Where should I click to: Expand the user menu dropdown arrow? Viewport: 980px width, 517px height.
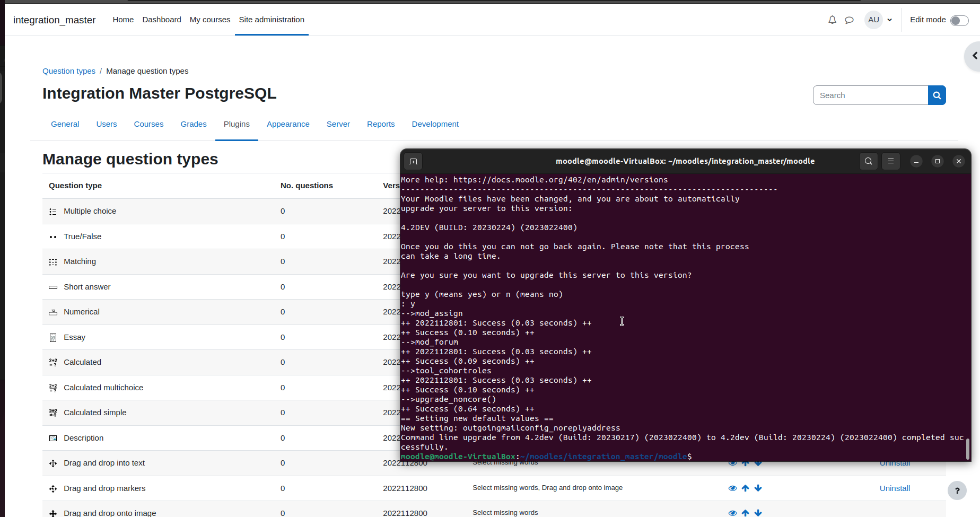click(889, 20)
